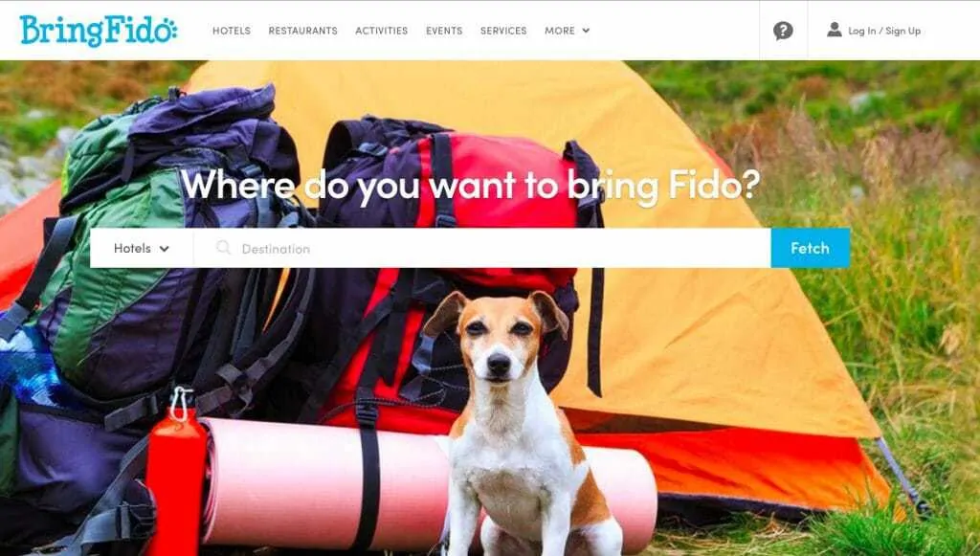Focus the Destination search input field

pos(482,248)
